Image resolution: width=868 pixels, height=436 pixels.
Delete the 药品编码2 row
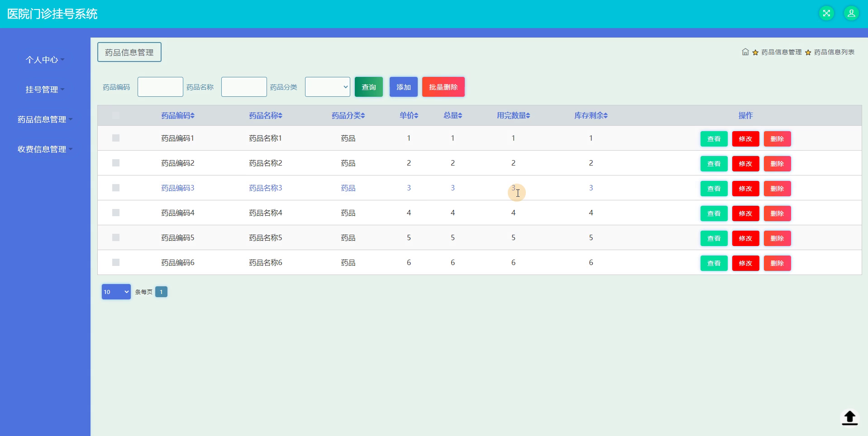pos(777,164)
